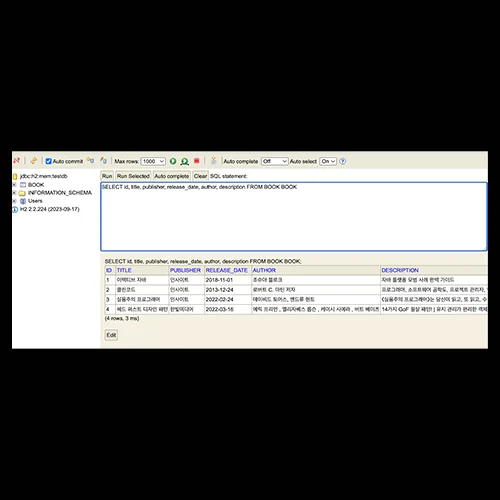Open the command history icon
The height and width of the screenshot is (500, 500).
[214, 161]
